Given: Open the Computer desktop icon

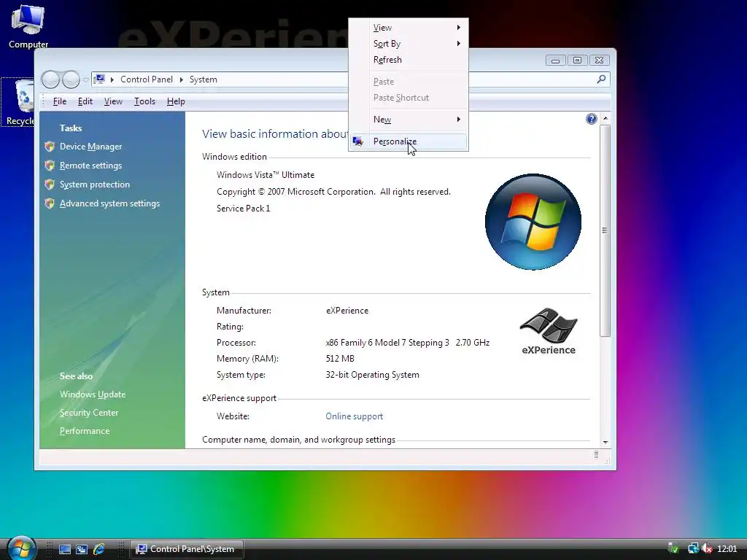Looking at the screenshot, I should coord(28,26).
